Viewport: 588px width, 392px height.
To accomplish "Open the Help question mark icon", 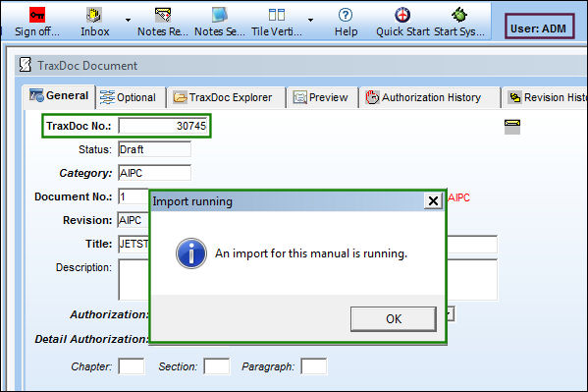I will (x=346, y=15).
